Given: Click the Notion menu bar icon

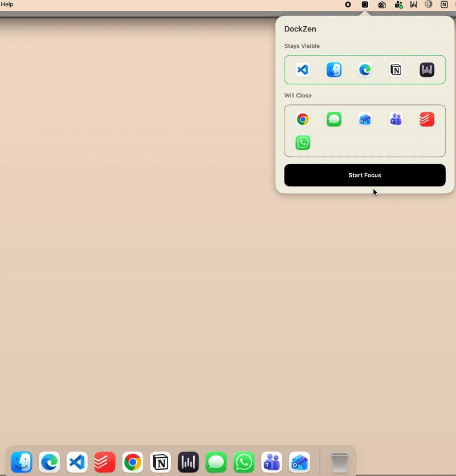Looking at the screenshot, I should pyautogui.click(x=444, y=5).
